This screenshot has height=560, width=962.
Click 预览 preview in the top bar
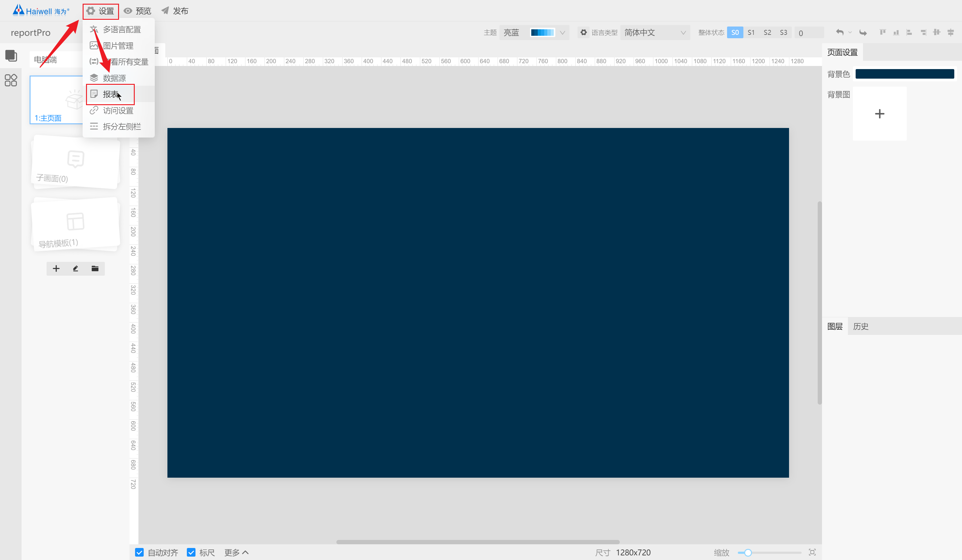(138, 11)
